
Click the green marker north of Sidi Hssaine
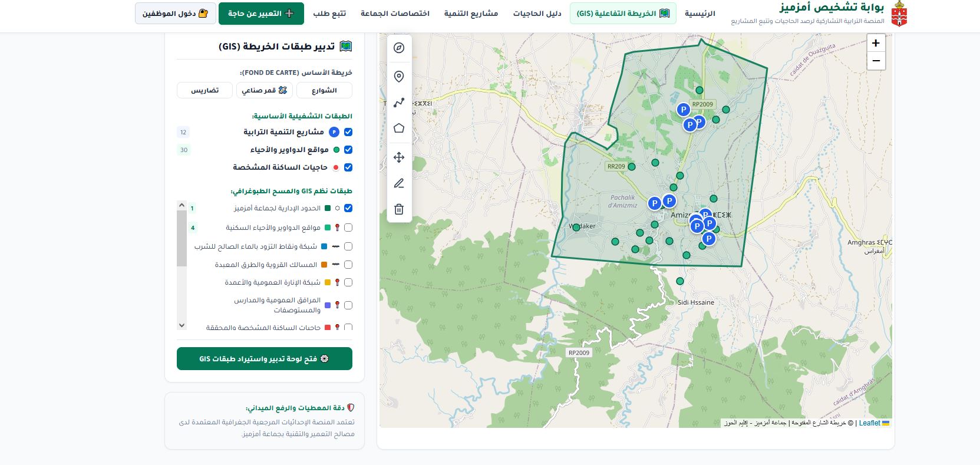click(680, 281)
